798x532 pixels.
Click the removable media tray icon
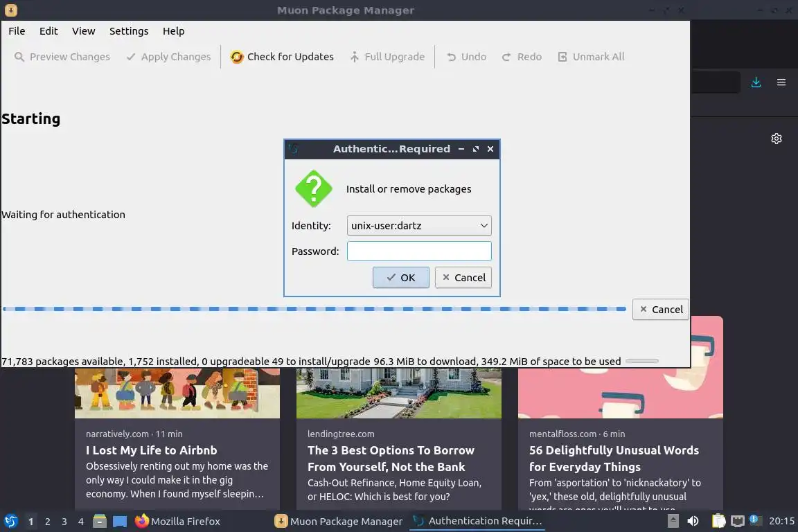(x=673, y=522)
